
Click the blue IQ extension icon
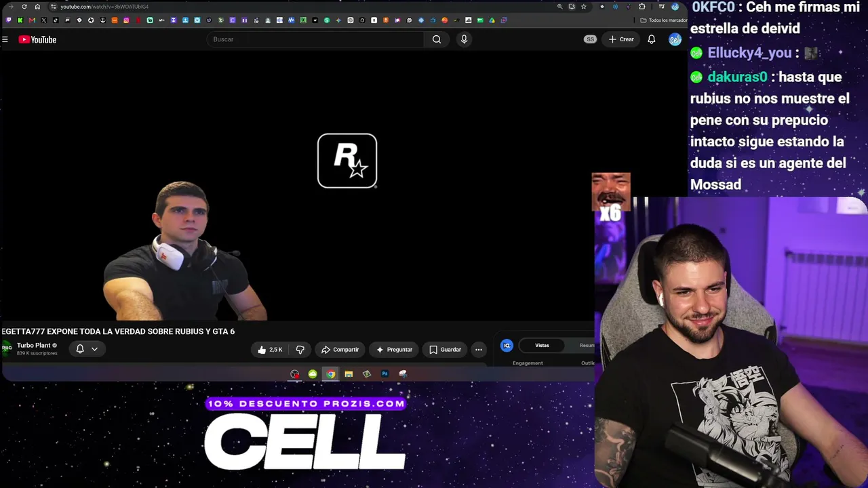tap(507, 346)
